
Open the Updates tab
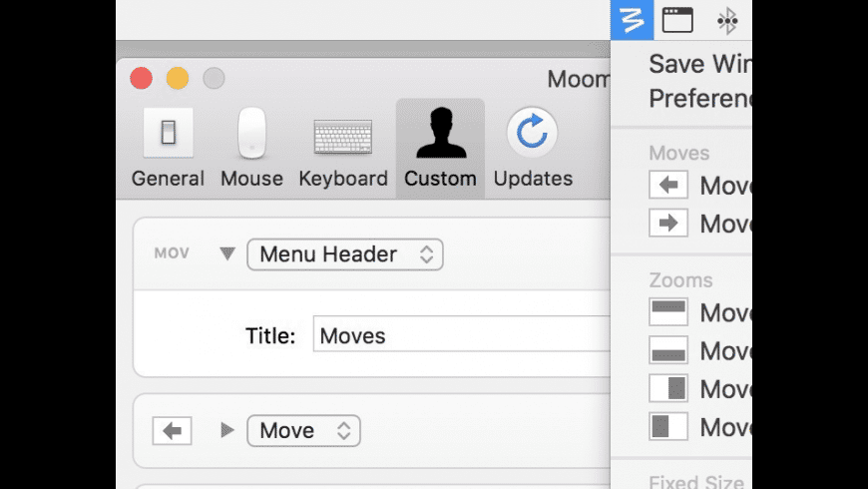click(533, 149)
